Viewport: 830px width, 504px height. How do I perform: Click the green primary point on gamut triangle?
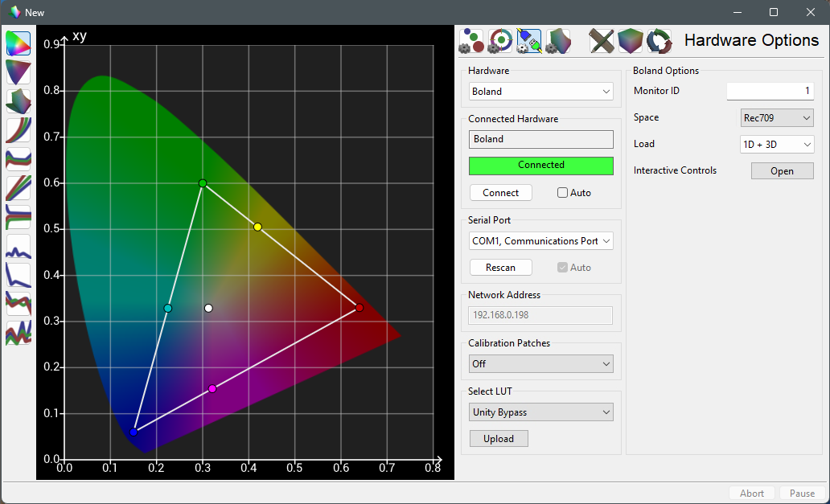tap(203, 183)
